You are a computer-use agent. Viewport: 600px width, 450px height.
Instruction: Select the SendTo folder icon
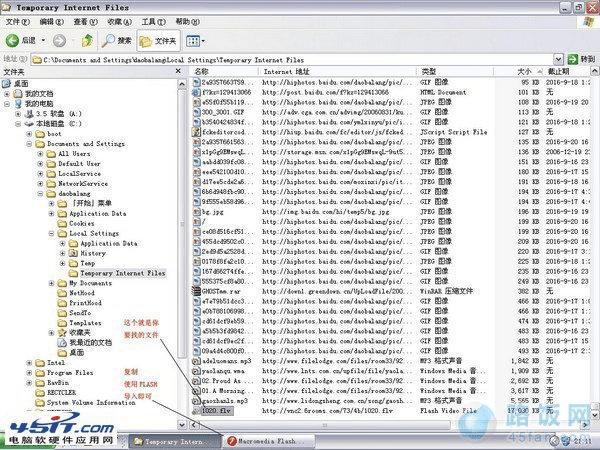click(x=62, y=313)
